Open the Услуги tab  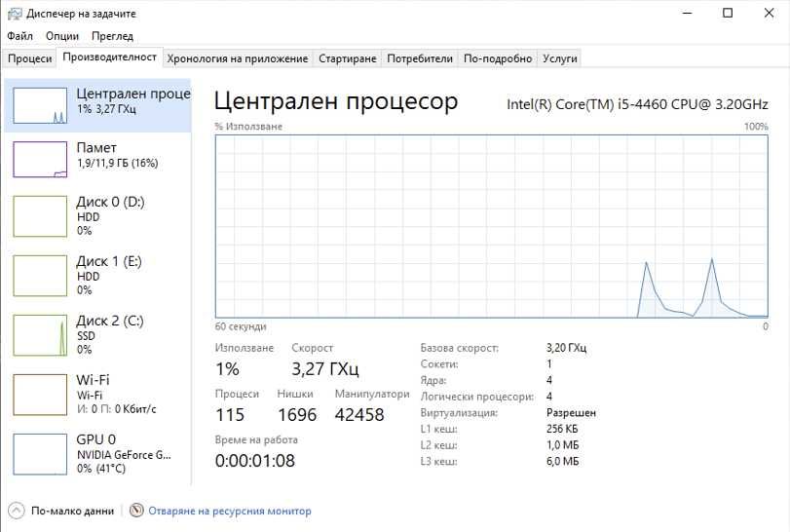click(560, 58)
